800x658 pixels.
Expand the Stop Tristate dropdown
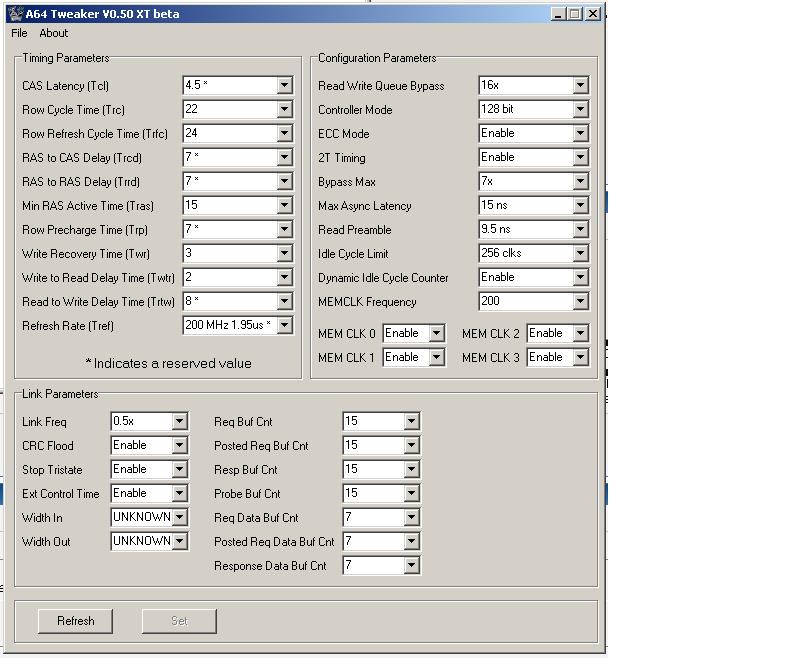[180, 469]
